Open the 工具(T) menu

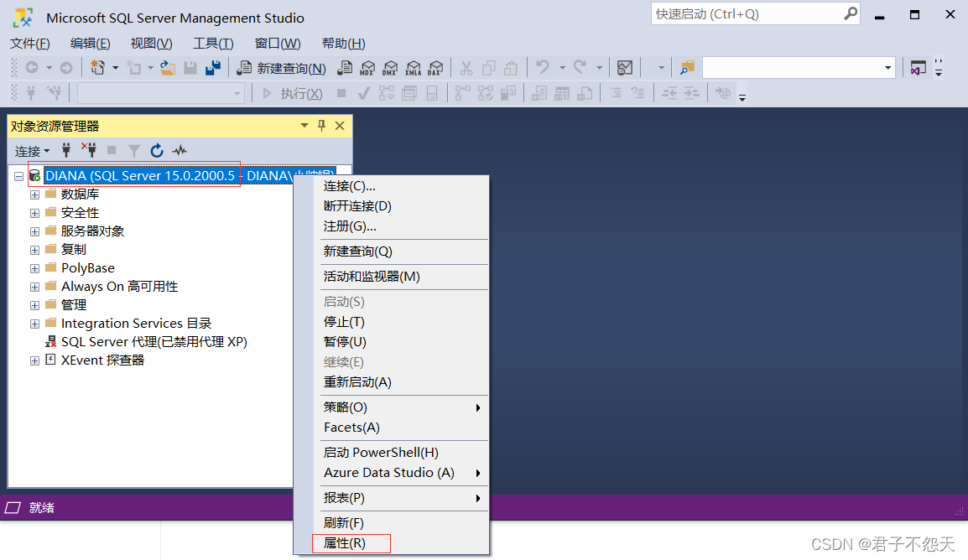(213, 43)
